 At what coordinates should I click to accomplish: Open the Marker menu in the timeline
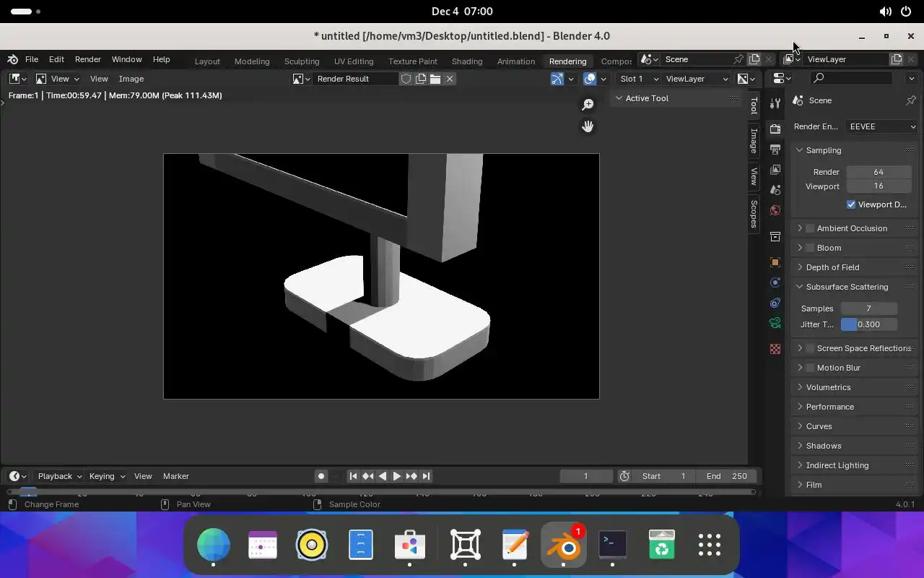[176, 476]
